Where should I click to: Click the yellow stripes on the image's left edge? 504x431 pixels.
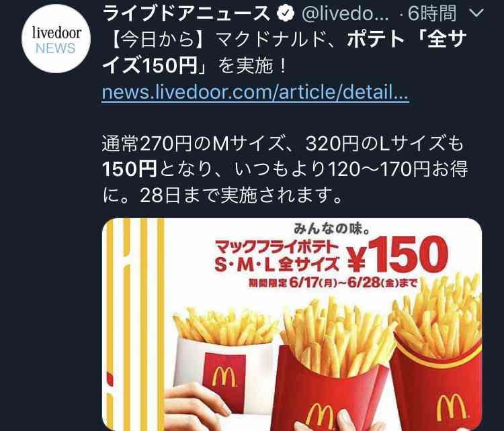click(x=135, y=324)
